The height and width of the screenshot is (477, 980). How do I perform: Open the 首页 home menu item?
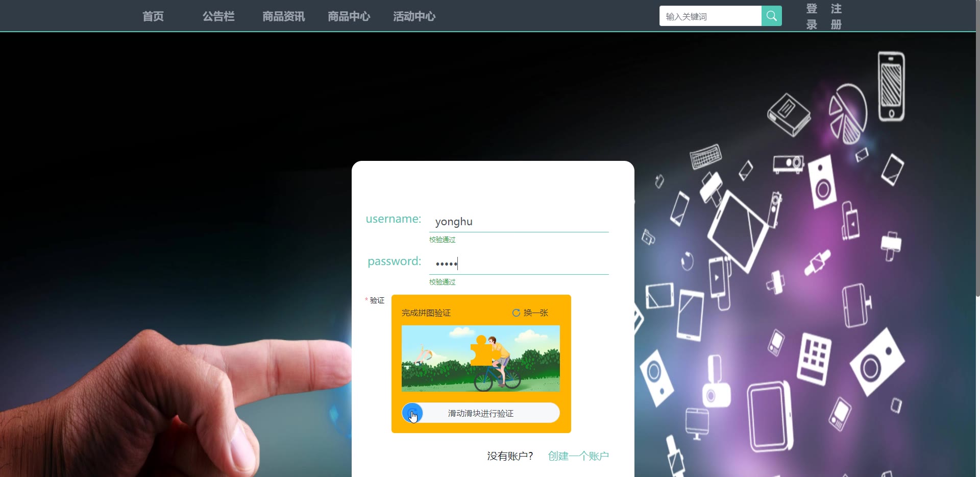(153, 16)
